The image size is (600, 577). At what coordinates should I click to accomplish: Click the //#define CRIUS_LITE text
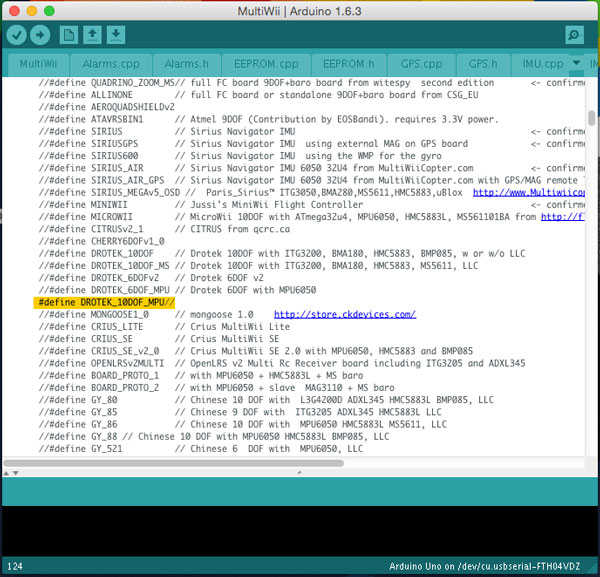tap(91, 327)
